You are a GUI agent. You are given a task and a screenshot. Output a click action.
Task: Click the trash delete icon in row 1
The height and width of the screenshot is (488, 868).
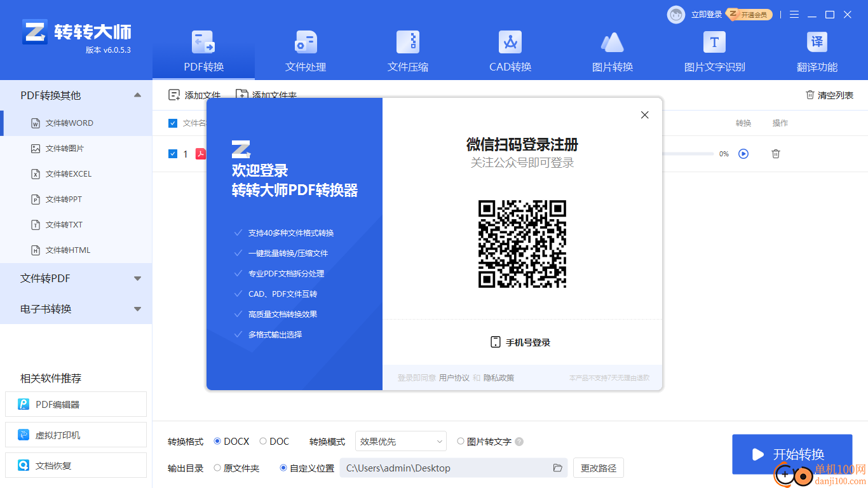click(776, 154)
